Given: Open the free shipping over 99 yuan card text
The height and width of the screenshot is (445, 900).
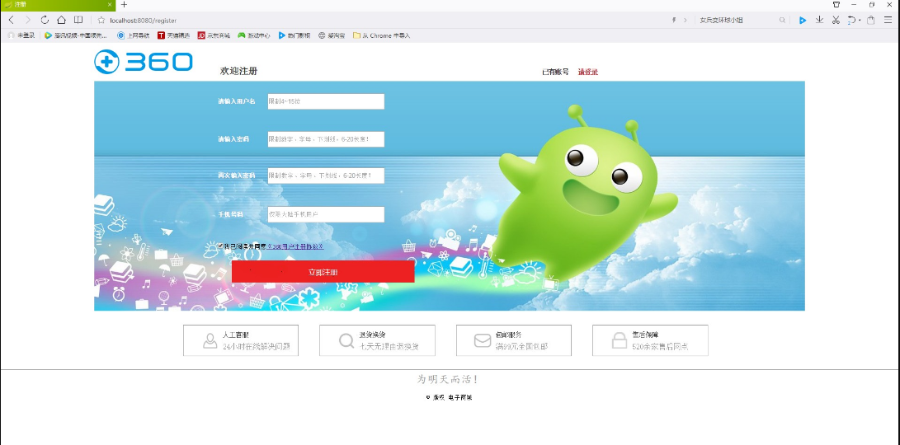Looking at the screenshot, I should tap(522, 347).
